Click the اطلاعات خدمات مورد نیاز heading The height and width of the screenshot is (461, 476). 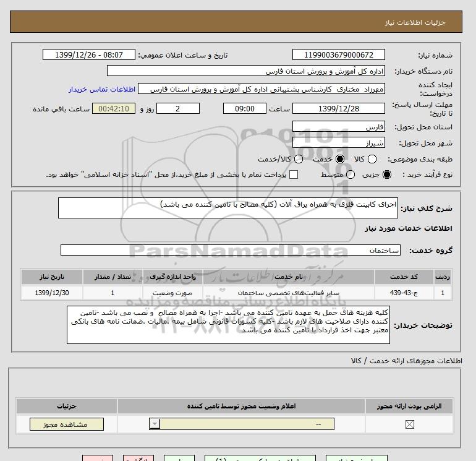click(x=408, y=228)
